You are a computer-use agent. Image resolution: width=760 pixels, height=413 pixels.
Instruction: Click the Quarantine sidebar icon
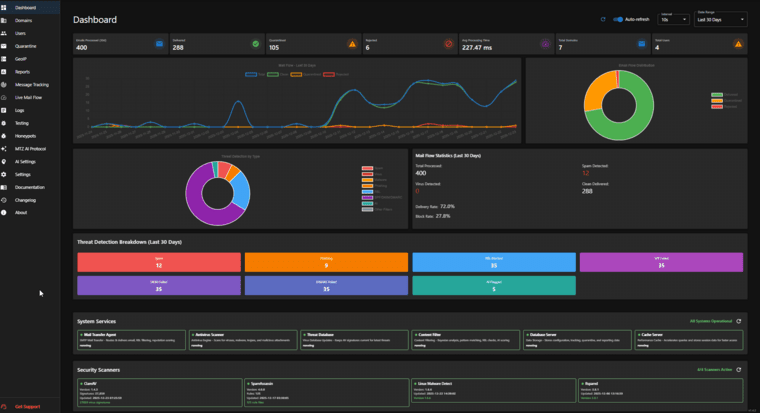click(4, 46)
